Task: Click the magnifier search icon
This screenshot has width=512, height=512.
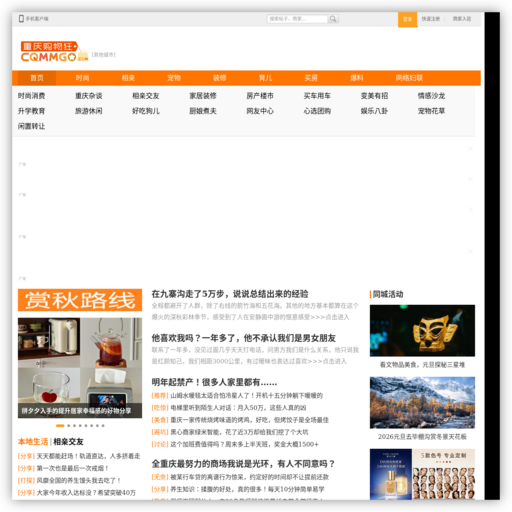Action: pos(333,19)
